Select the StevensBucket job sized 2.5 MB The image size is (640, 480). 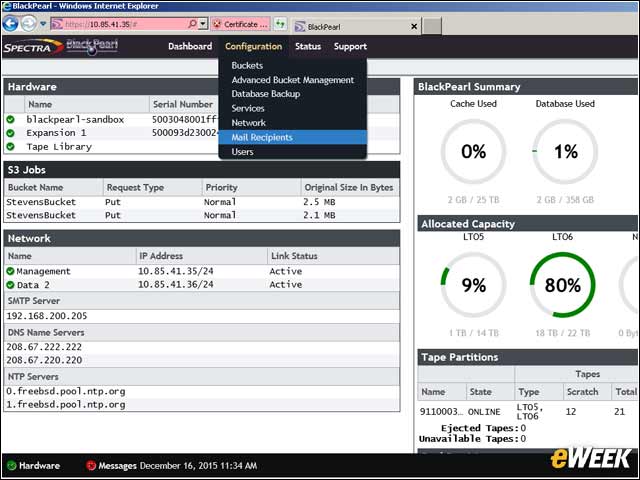202,202
